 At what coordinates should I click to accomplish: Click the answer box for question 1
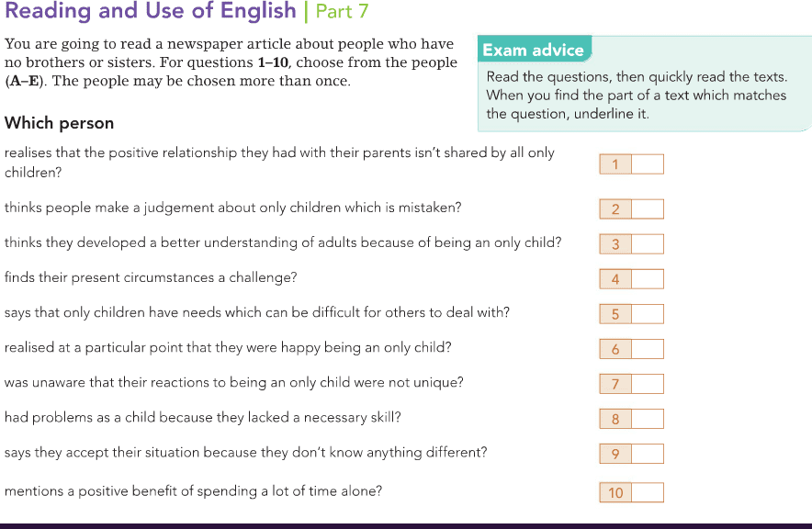647,164
